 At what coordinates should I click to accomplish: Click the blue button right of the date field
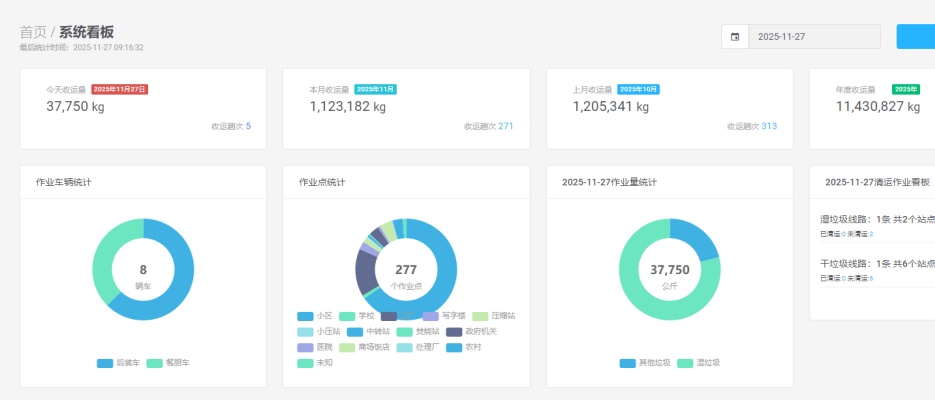click(915, 37)
